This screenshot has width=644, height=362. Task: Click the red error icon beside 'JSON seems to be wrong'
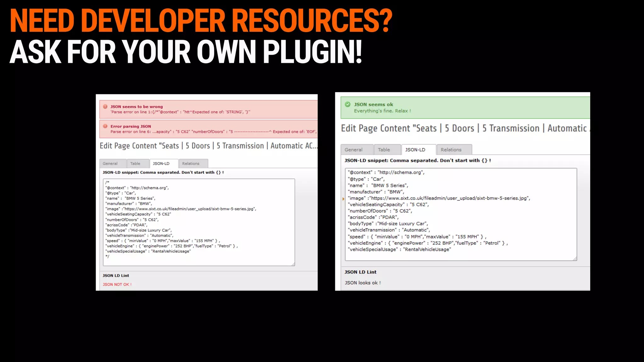105,107
